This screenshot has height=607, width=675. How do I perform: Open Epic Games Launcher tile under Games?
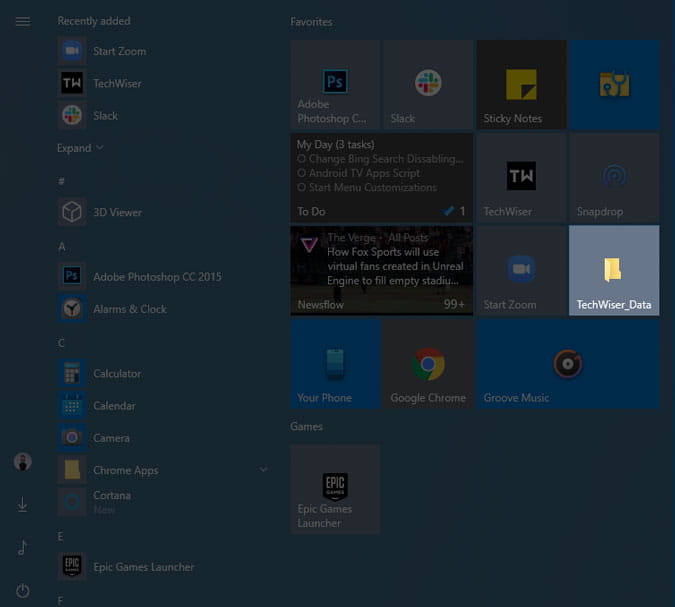(x=335, y=489)
